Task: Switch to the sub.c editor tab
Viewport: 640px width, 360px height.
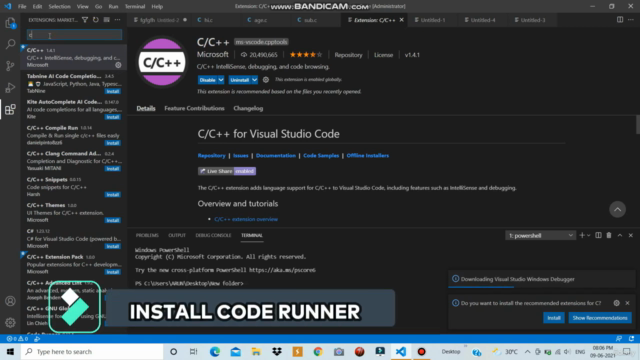Action: coord(310,20)
